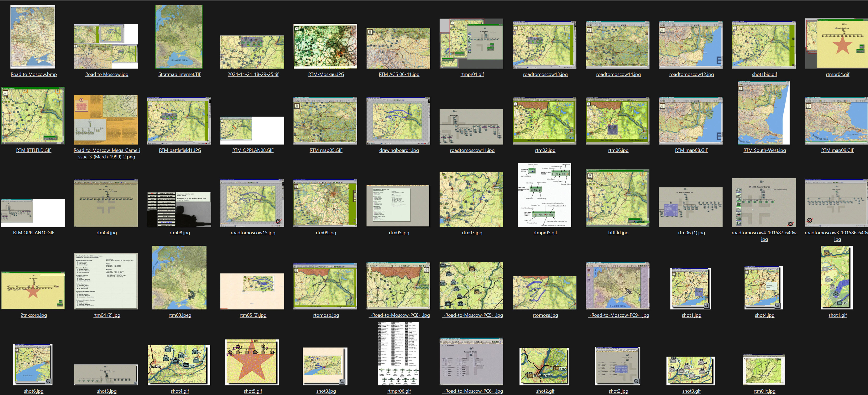Open drawingboard1.jpg file link

coord(399,150)
